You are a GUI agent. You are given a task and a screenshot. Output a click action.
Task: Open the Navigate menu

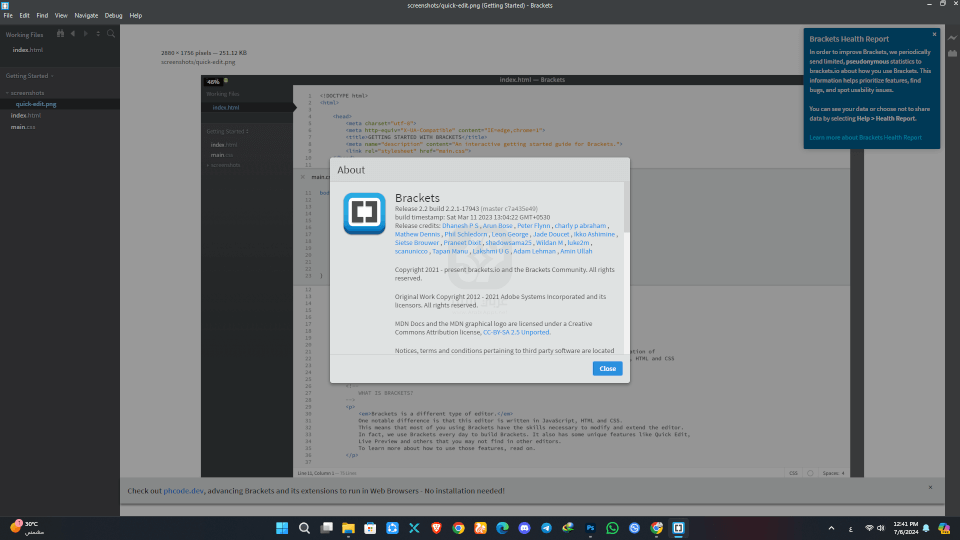pos(86,16)
